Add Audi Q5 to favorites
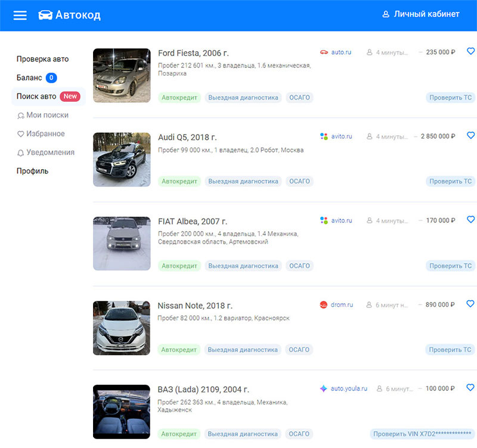The image size is (477, 448). (x=470, y=136)
